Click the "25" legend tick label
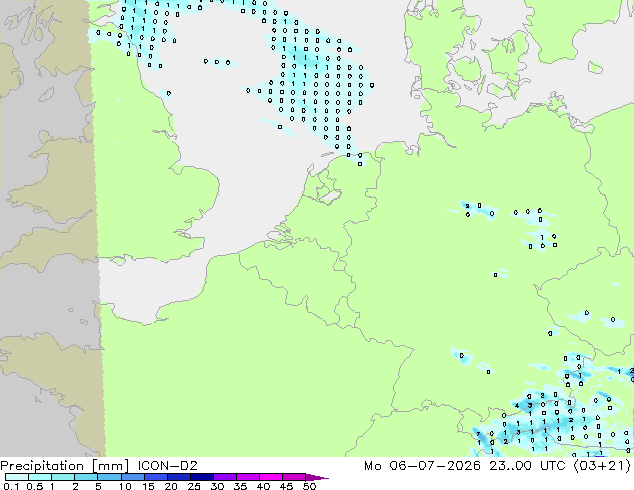This screenshot has width=634, height=490. 194,486
